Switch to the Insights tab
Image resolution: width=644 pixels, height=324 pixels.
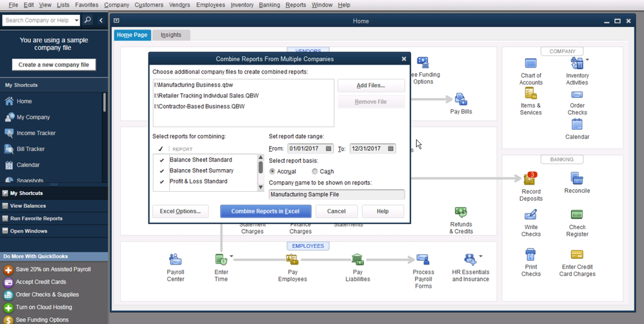click(x=171, y=35)
